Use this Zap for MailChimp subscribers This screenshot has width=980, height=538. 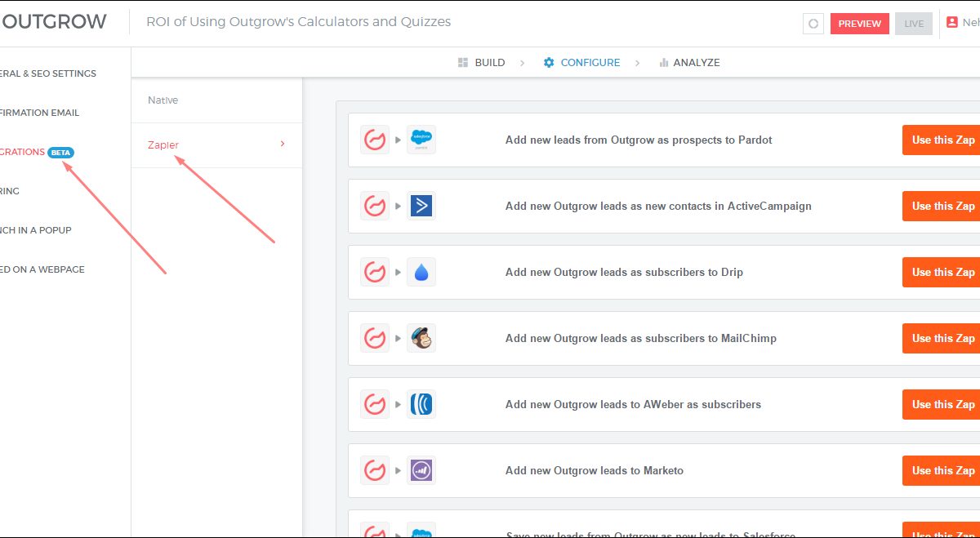[x=942, y=338]
